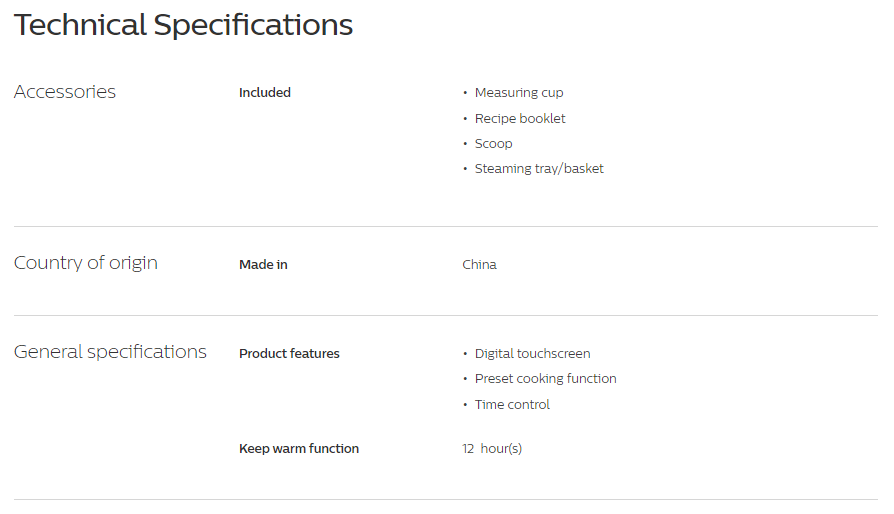Click the 12 hour(s) value

coord(492,448)
